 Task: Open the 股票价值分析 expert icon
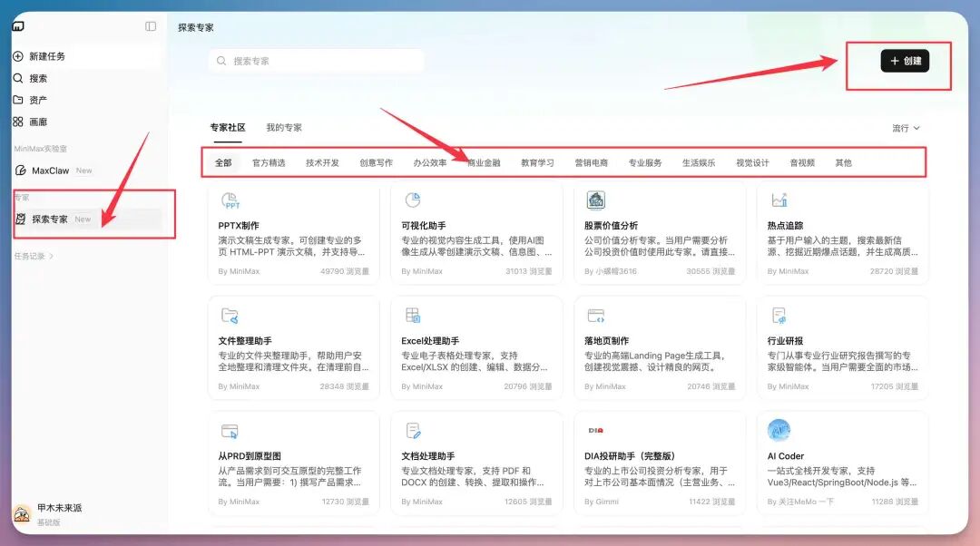(595, 201)
